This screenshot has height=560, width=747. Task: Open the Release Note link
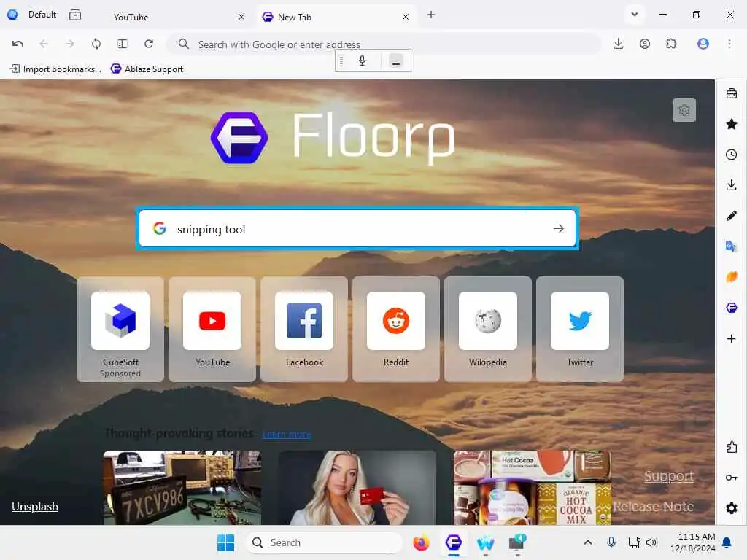click(x=653, y=506)
